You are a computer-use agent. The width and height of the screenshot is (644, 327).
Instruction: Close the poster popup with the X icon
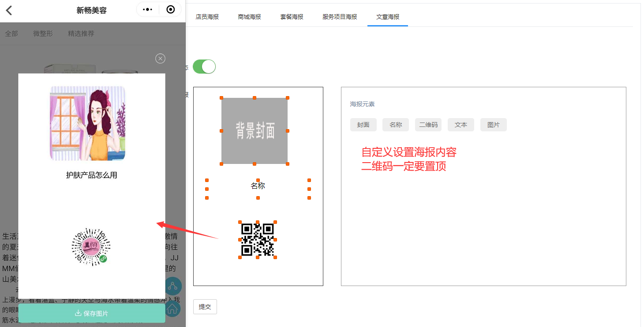(161, 59)
